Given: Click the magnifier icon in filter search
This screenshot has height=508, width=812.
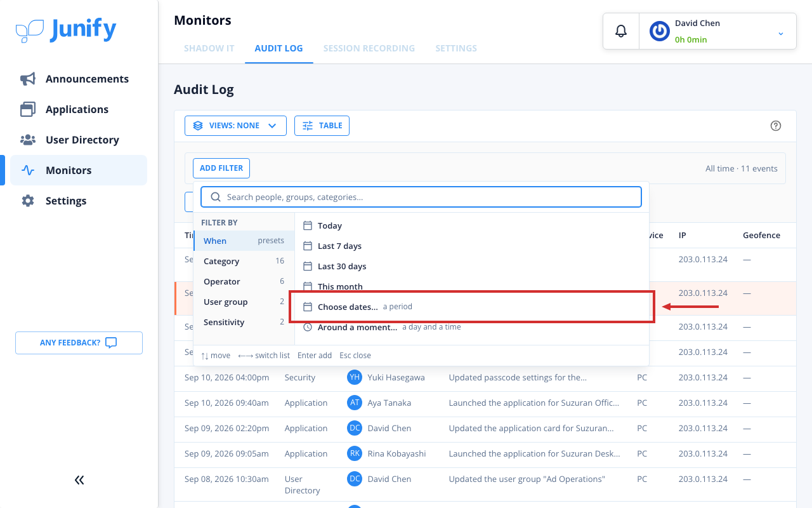Looking at the screenshot, I should pos(216,197).
